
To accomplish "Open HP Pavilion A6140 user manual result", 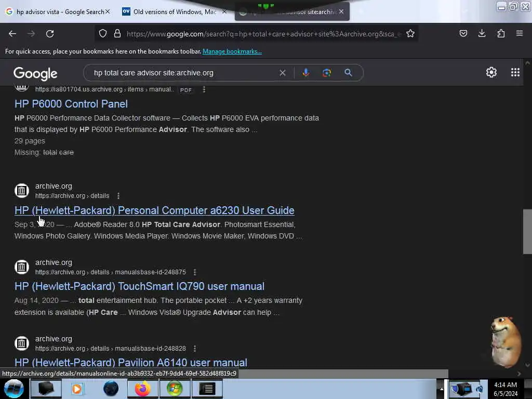I will (131, 362).
